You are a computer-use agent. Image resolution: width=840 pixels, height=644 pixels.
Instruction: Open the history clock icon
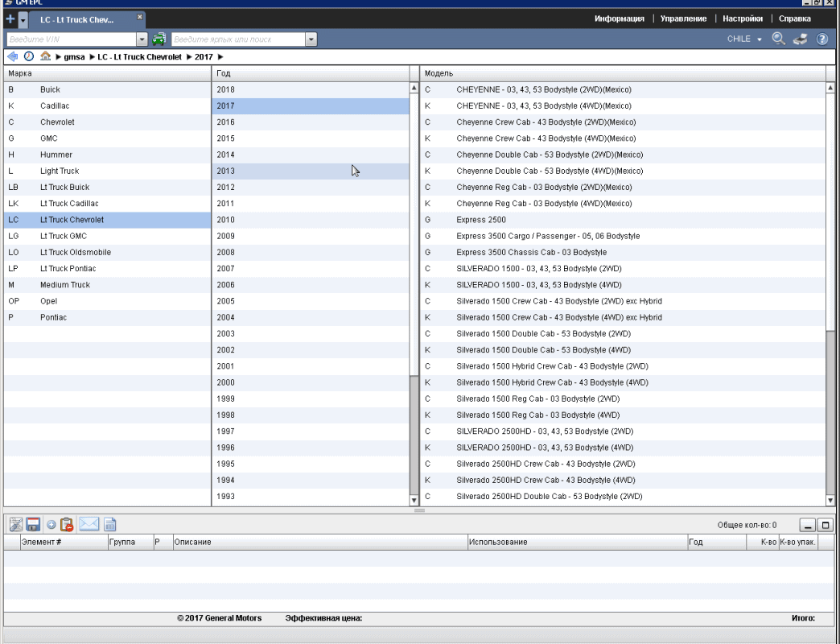click(29, 56)
